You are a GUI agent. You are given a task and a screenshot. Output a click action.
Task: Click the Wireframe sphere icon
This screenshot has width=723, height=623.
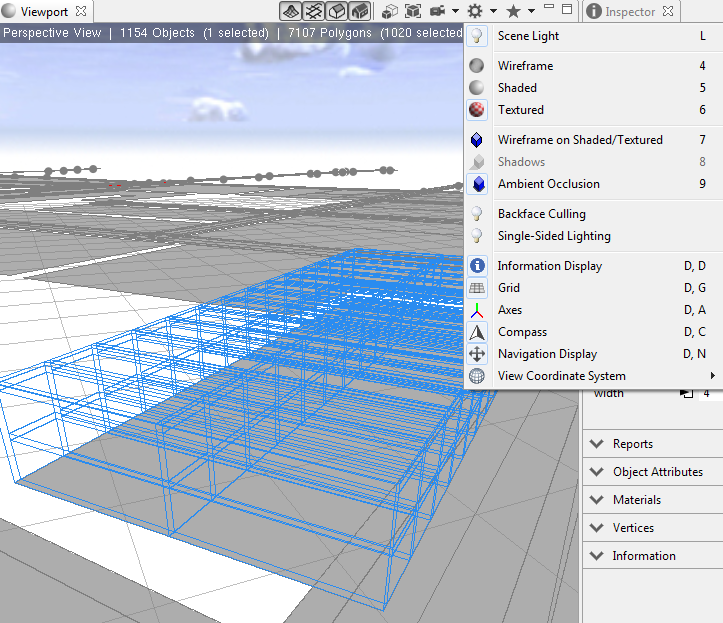click(x=477, y=65)
